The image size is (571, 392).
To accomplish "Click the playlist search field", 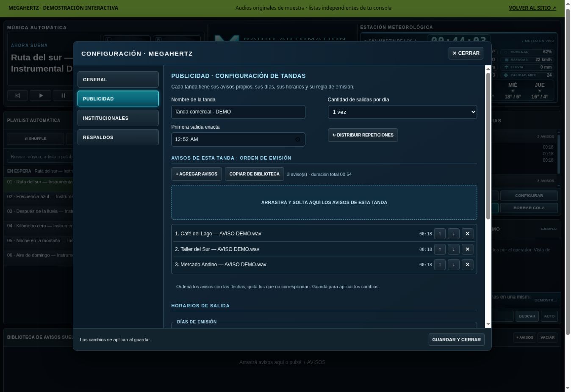I will 40,157.
